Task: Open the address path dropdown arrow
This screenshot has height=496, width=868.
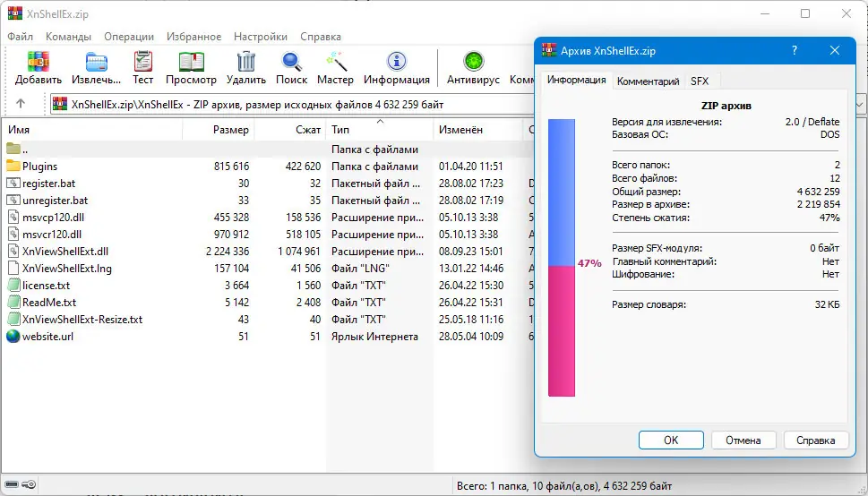Action: tap(861, 104)
